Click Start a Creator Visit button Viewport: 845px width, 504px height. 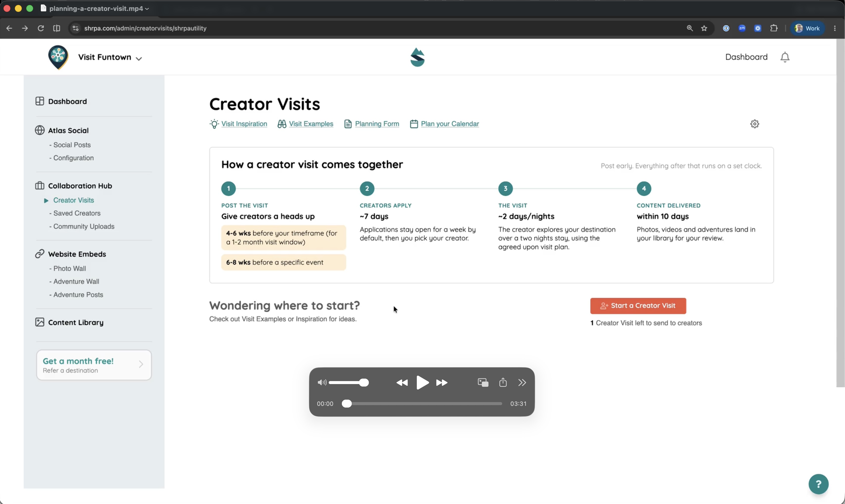click(638, 306)
